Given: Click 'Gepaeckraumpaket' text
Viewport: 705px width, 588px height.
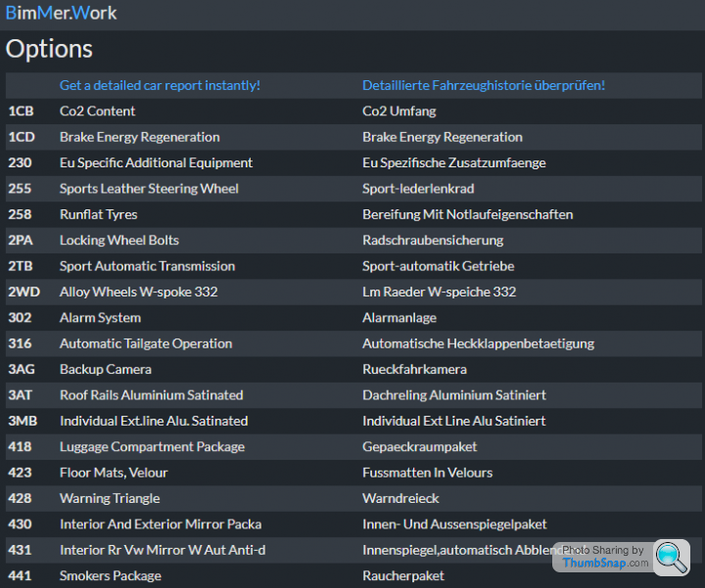Looking at the screenshot, I should (419, 447).
